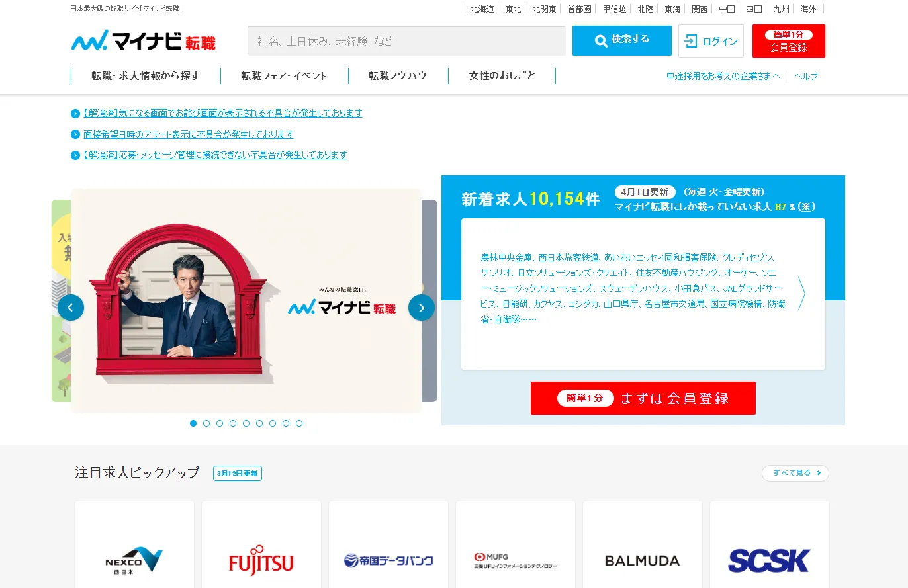Select the 北関東 region link

pos(544,9)
